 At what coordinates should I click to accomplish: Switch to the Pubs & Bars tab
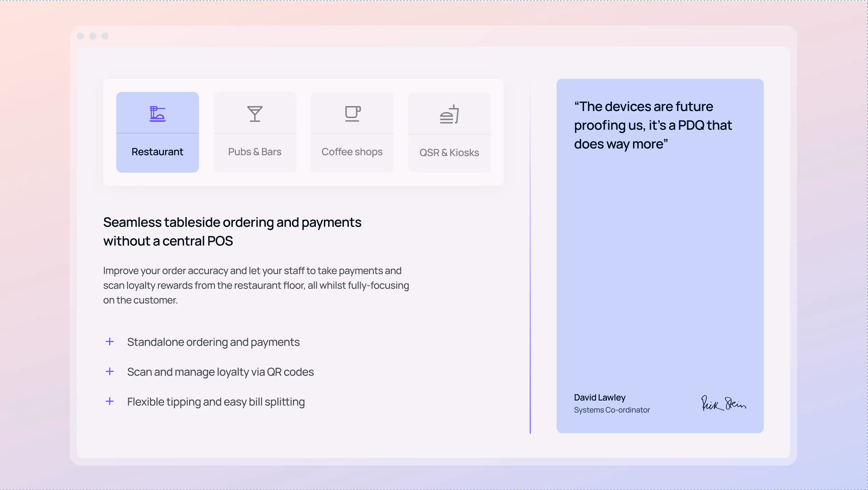pos(255,152)
